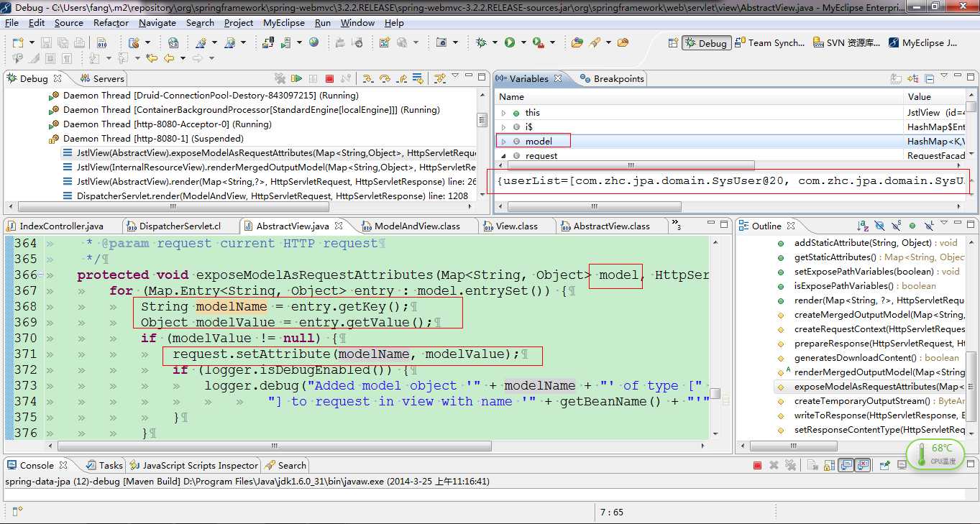
Task: Toggle Show Console on standard output change
Action: coord(846,465)
